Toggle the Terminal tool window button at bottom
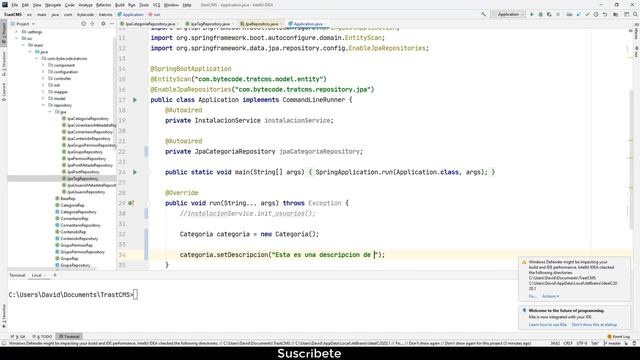Image resolution: width=640 pixels, height=360 pixels. tap(69, 336)
